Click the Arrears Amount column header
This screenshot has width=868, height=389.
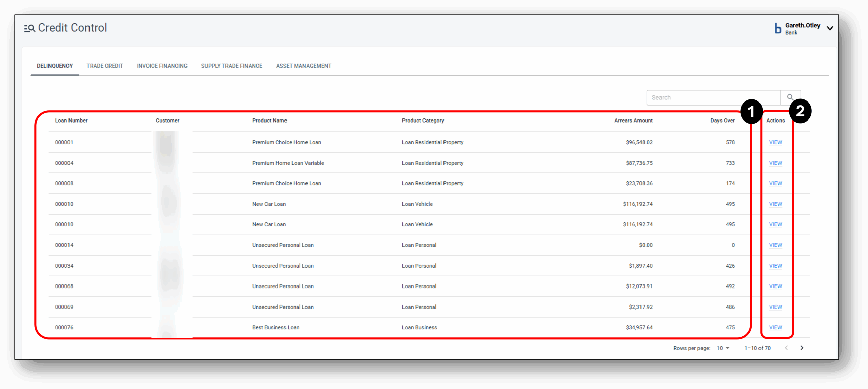[633, 121]
